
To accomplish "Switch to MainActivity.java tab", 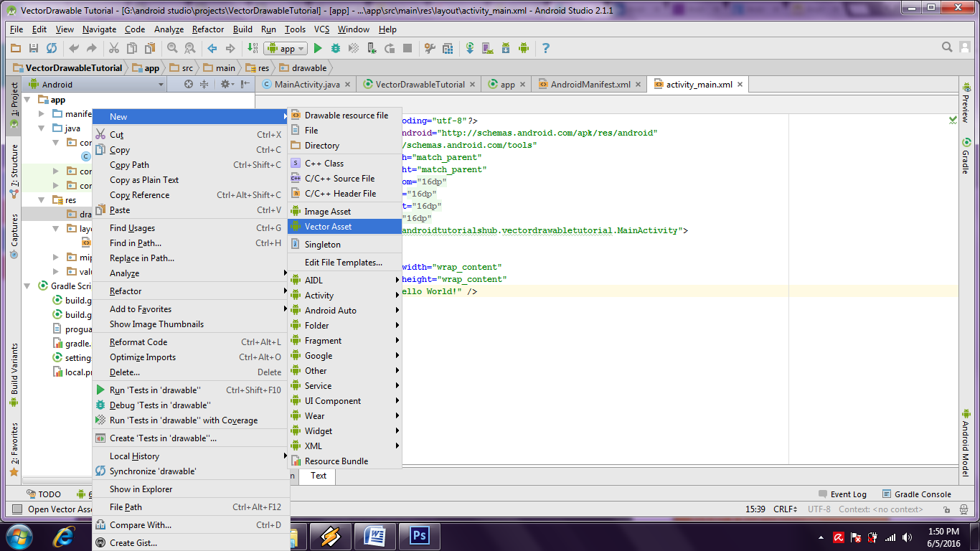I will point(306,85).
